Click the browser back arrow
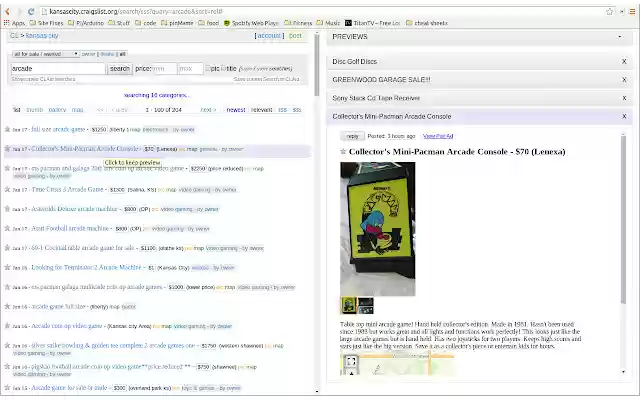640x400 pixels. pos(7,11)
